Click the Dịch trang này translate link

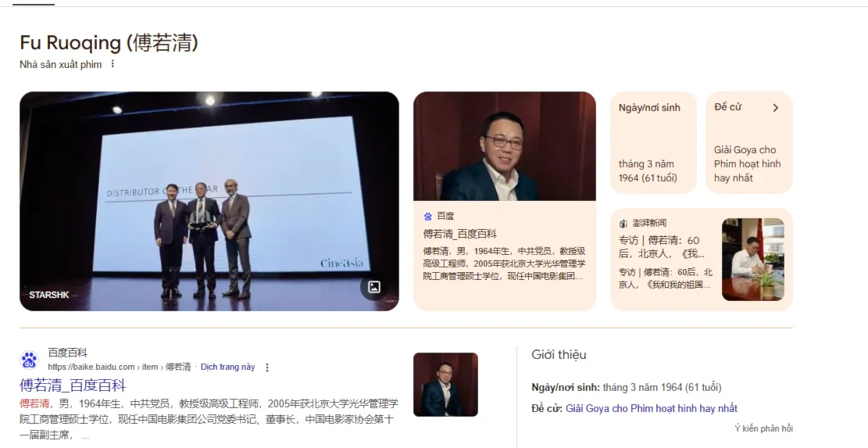227,367
